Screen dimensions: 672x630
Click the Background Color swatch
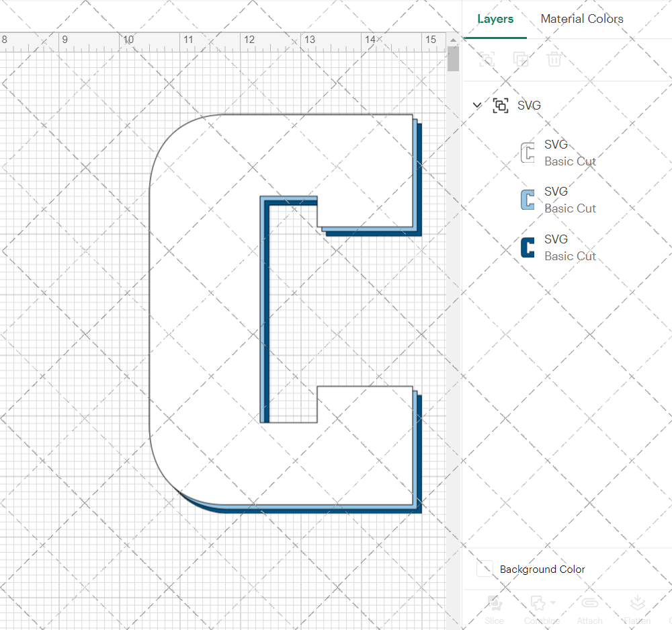[485, 569]
